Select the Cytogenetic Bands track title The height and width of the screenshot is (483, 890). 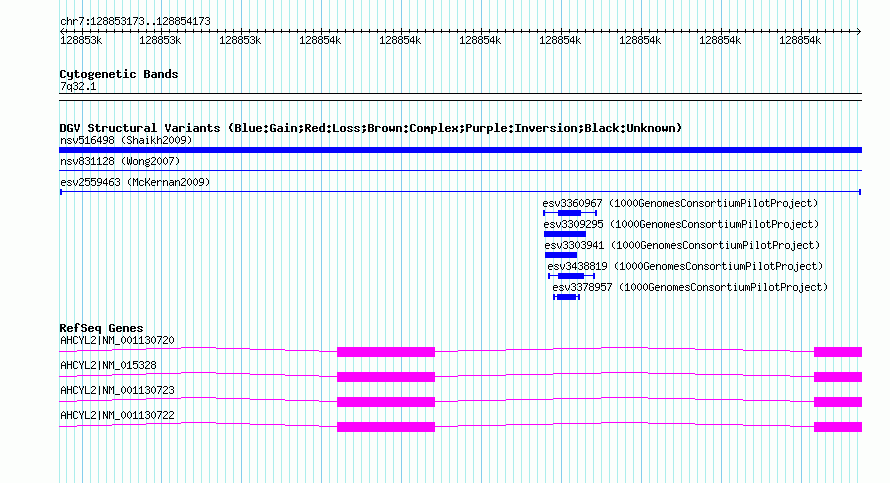point(119,74)
